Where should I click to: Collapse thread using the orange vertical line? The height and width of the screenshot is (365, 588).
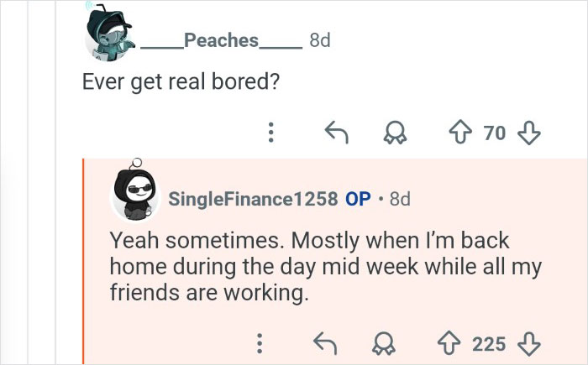click(83, 260)
